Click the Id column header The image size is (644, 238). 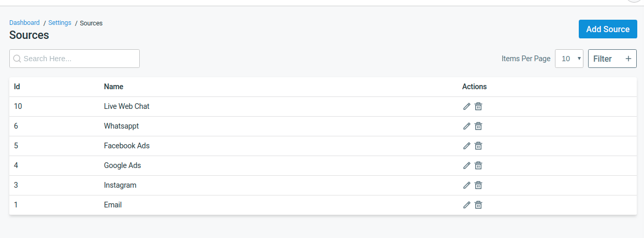[x=17, y=87]
